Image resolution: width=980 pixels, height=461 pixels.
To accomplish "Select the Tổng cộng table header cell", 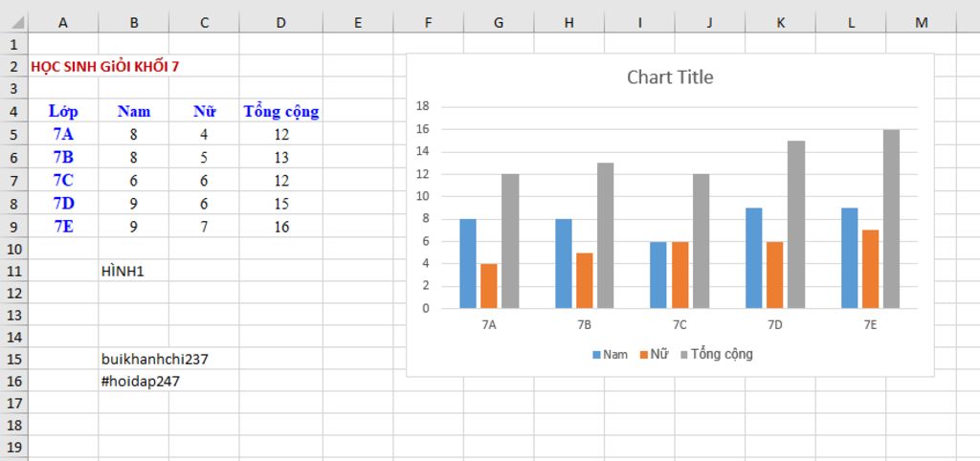I will click(280, 111).
